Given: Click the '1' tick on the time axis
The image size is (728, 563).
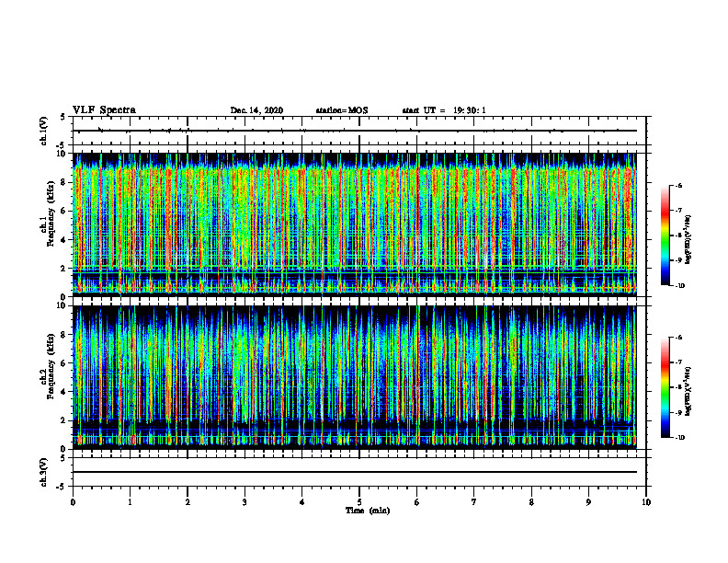Looking at the screenshot, I should pos(130,502).
